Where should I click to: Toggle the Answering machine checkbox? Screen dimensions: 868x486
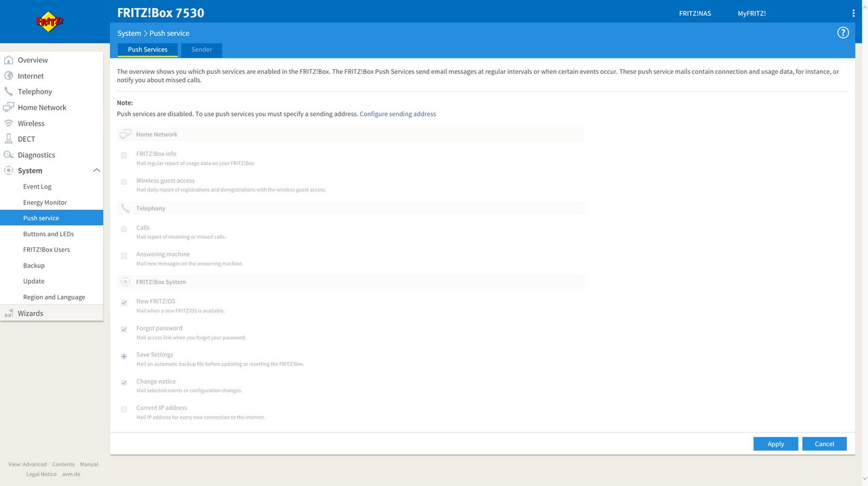pos(124,256)
